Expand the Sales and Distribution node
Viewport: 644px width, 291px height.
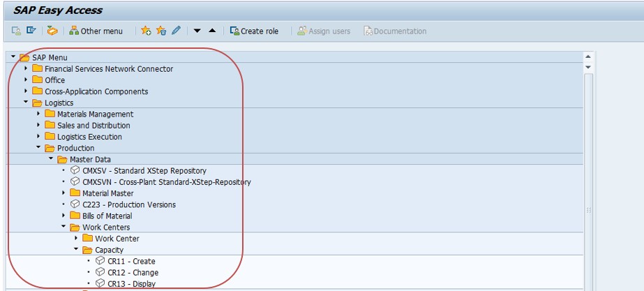tap(39, 124)
